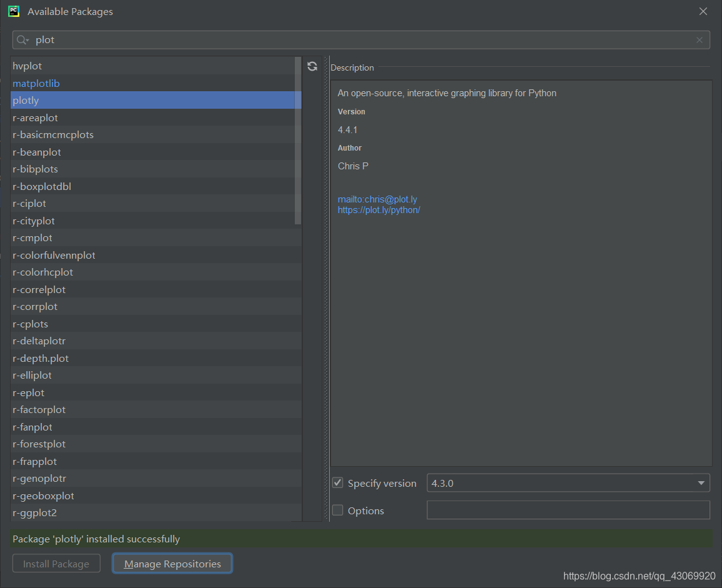Clear the search text with the X icon
Screen dimensions: 722x588
tap(700, 40)
